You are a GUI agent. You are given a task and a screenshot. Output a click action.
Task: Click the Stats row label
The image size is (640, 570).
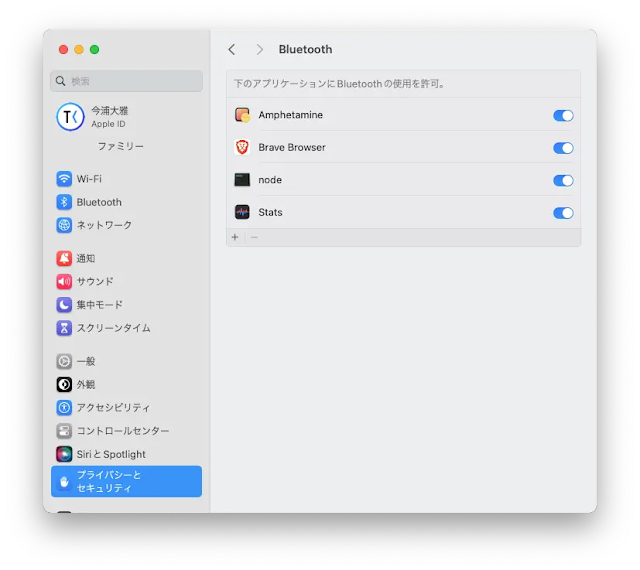[x=270, y=212]
